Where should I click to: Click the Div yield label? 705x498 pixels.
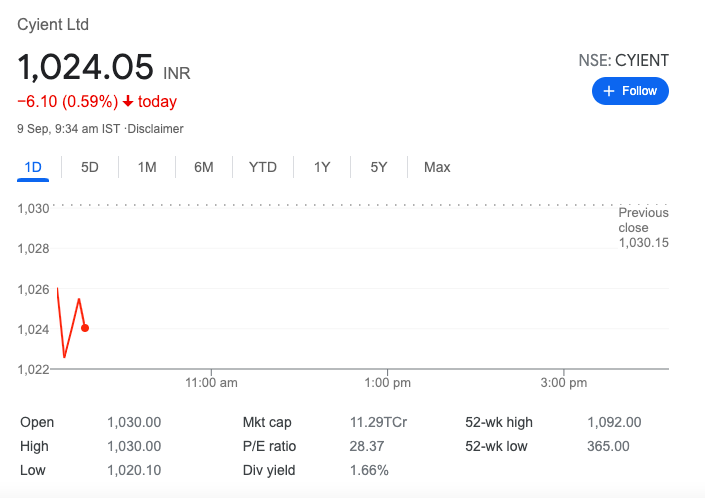coord(269,470)
